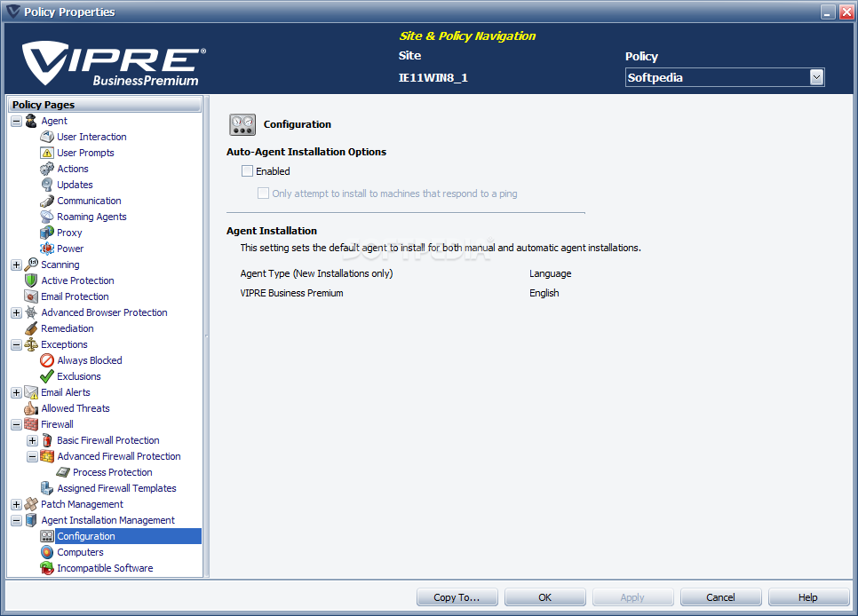The height and width of the screenshot is (616, 858).
Task: Collapse the Firewall tree node
Action: (16, 424)
